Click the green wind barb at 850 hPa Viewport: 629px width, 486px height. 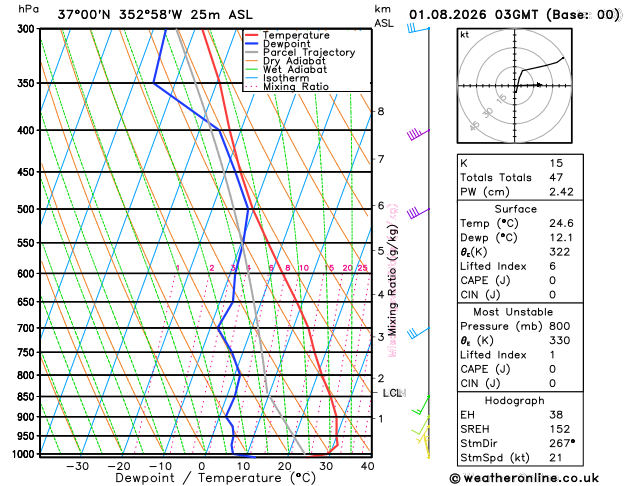(421, 405)
